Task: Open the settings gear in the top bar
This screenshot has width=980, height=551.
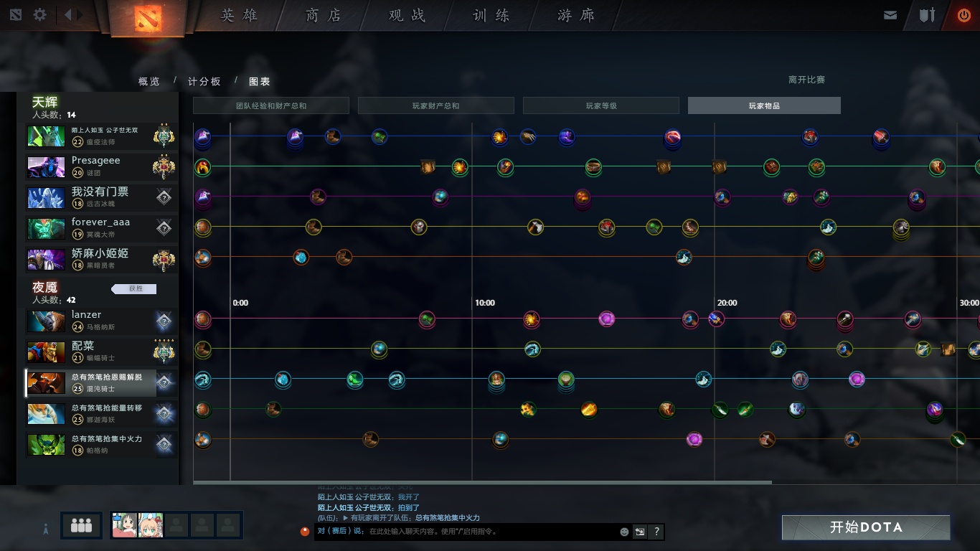Action: coord(40,14)
